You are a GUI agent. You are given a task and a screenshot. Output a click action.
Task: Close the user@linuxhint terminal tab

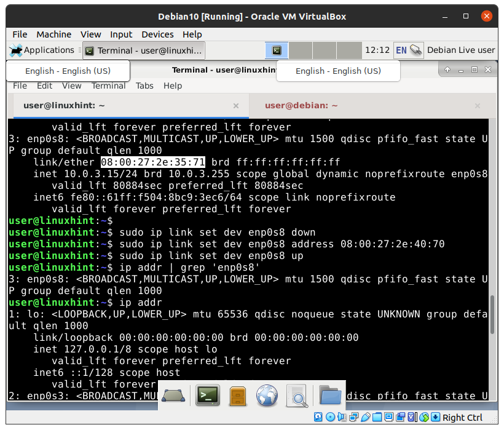[235, 106]
